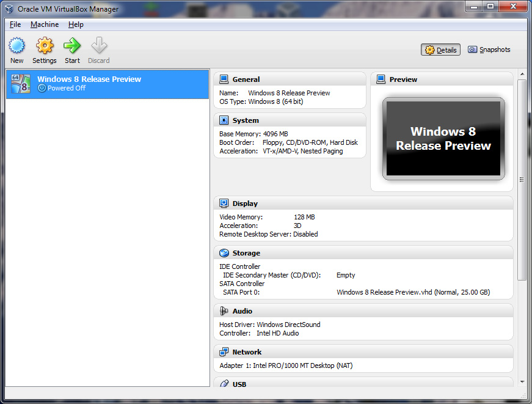532x404 pixels.
Task: Click the Discard down-arrow icon
Action: click(x=99, y=45)
